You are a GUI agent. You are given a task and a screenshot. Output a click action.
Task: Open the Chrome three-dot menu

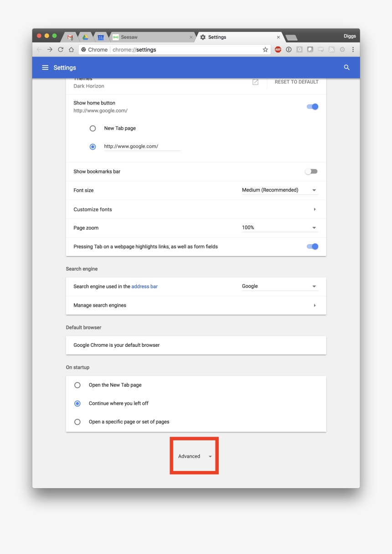(x=353, y=50)
